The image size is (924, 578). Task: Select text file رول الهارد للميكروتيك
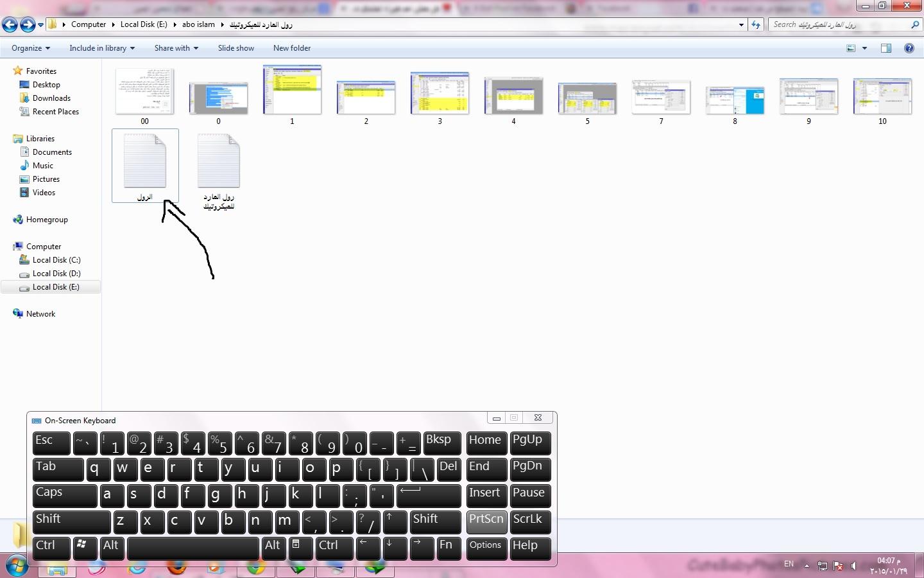click(x=219, y=171)
